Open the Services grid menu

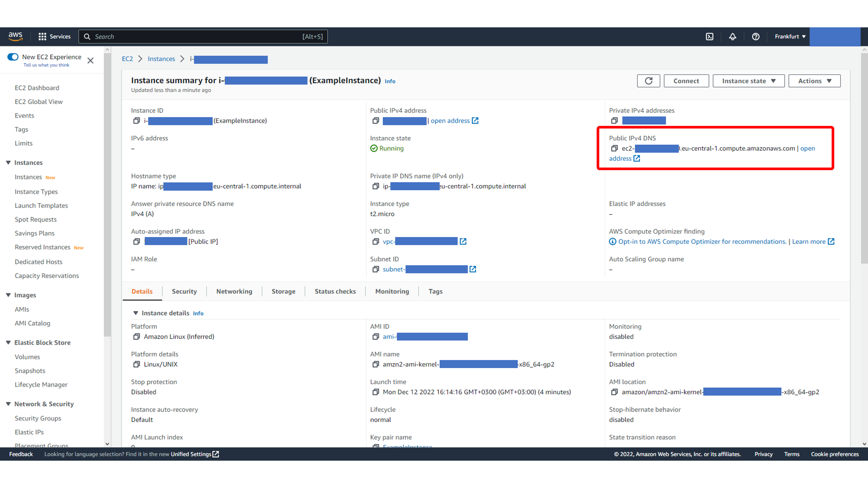click(x=55, y=36)
